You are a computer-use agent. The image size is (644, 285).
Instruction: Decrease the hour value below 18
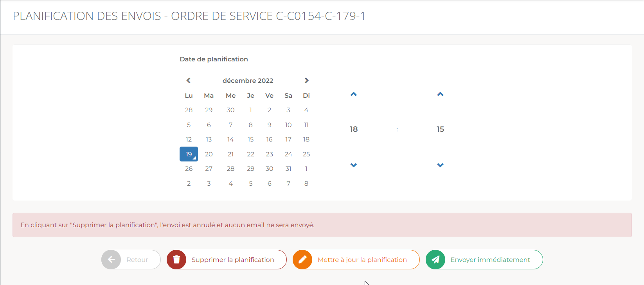[x=354, y=165]
